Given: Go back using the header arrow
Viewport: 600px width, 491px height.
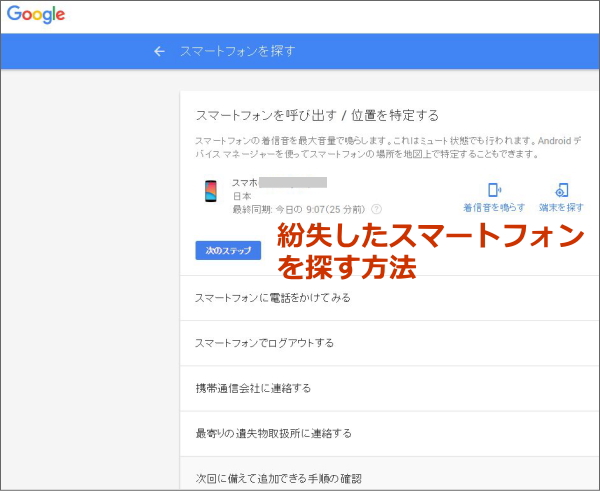Looking at the screenshot, I should [158, 51].
